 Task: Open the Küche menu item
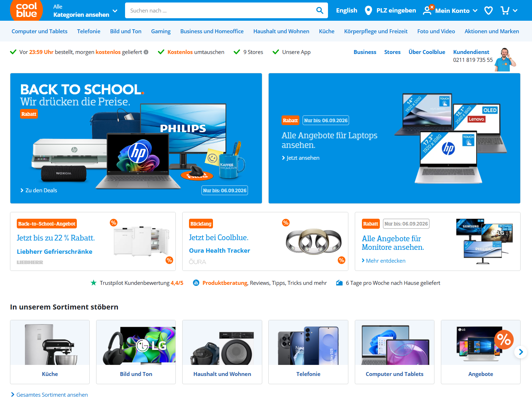point(327,31)
